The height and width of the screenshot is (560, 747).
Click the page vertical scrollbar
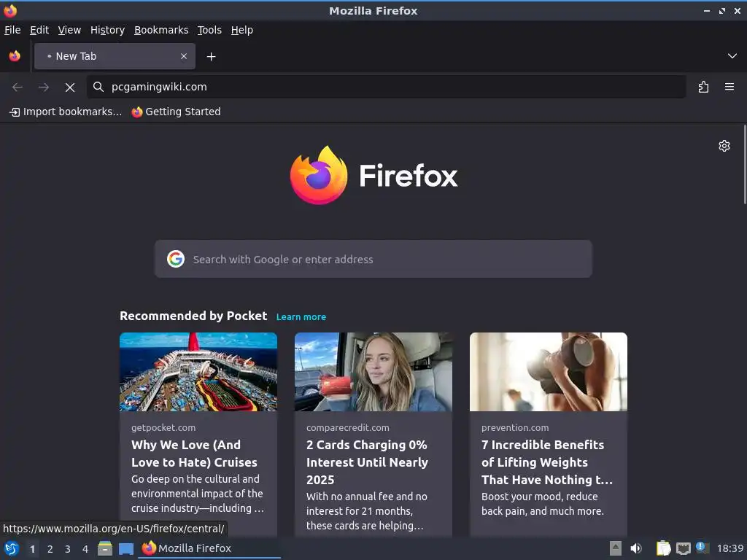744,165
